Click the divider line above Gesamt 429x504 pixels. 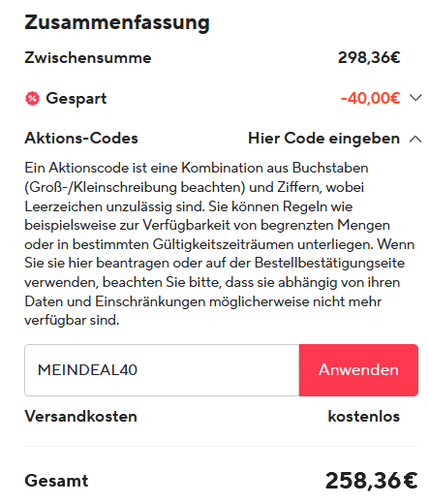222,447
